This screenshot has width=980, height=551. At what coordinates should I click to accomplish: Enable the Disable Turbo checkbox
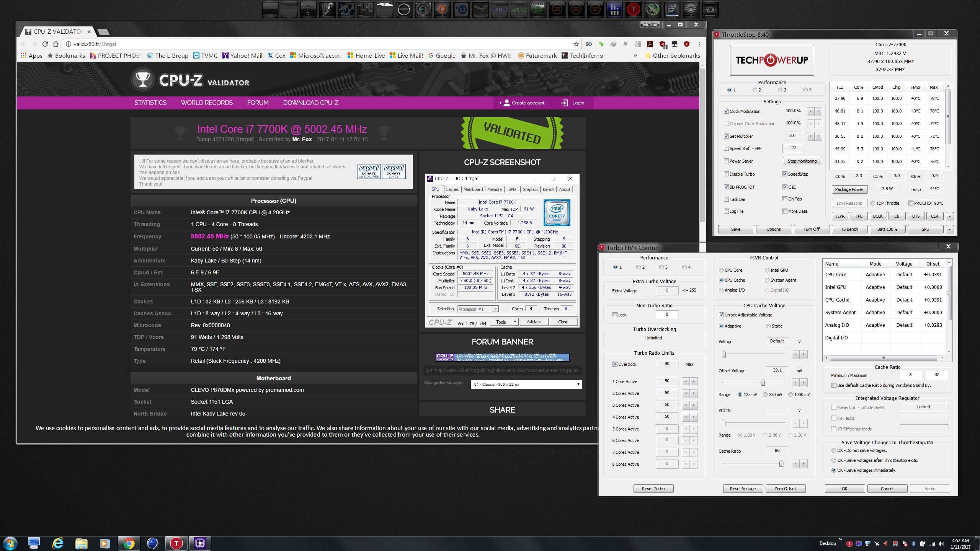726,174
